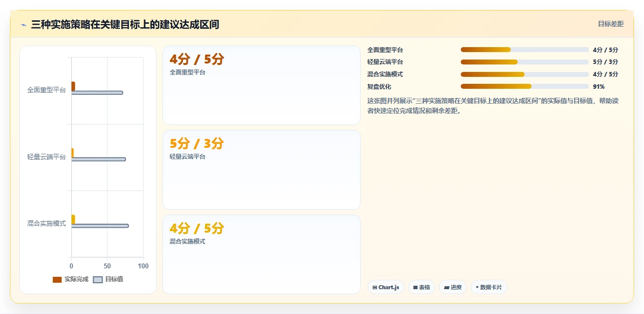644x314 pixels.
Task: Click the 复盘优化 progress bar
Action: 525,86
